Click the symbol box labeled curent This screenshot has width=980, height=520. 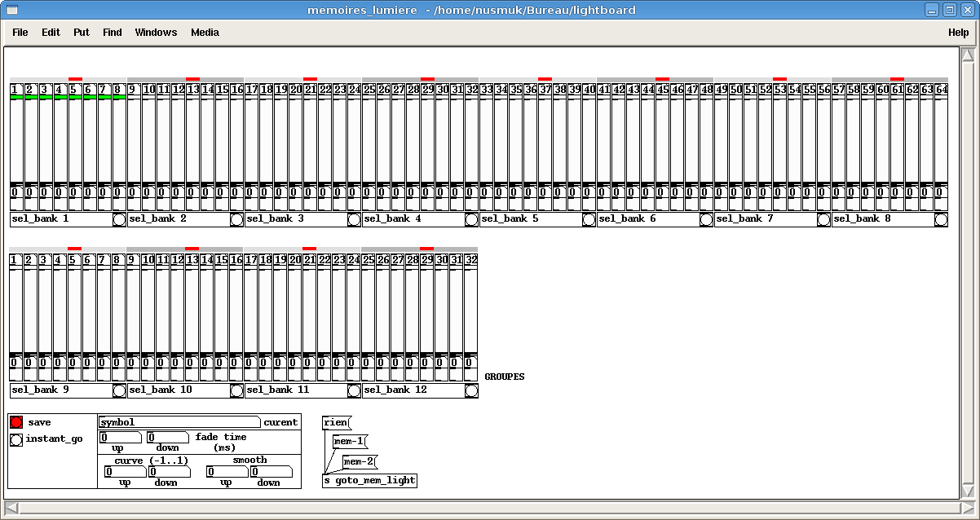178,422
